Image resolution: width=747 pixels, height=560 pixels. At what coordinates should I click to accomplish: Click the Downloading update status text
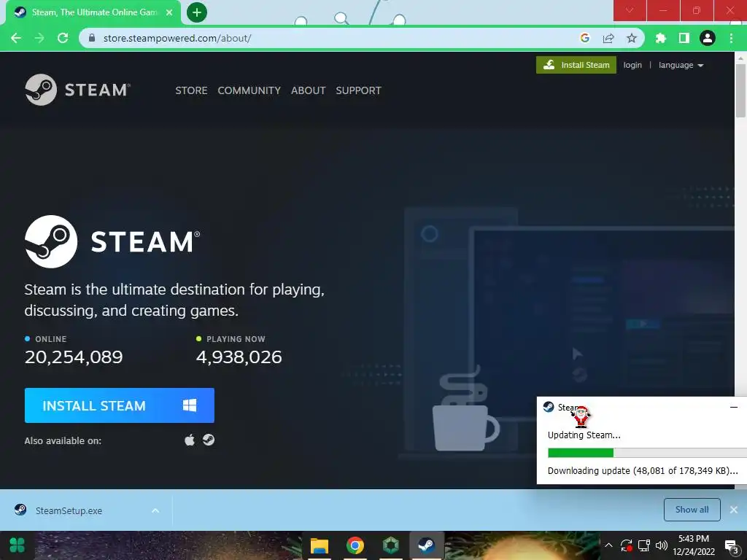[643, 470]
